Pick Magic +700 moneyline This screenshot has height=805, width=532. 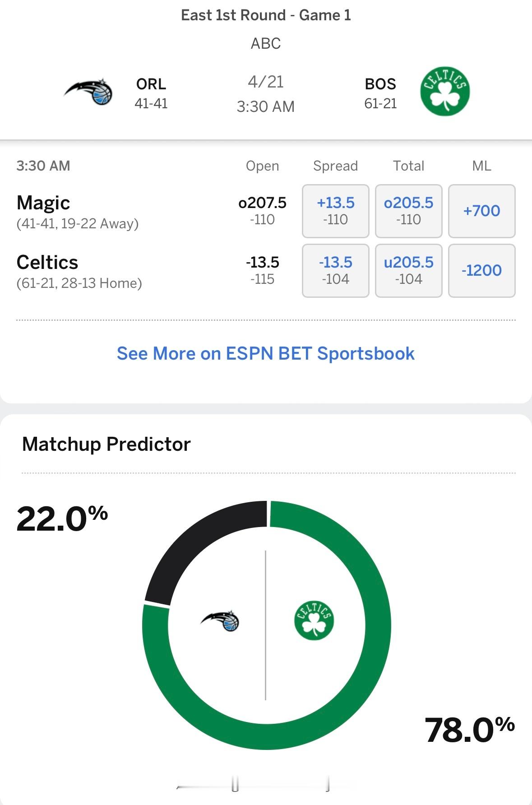point(482,211)
